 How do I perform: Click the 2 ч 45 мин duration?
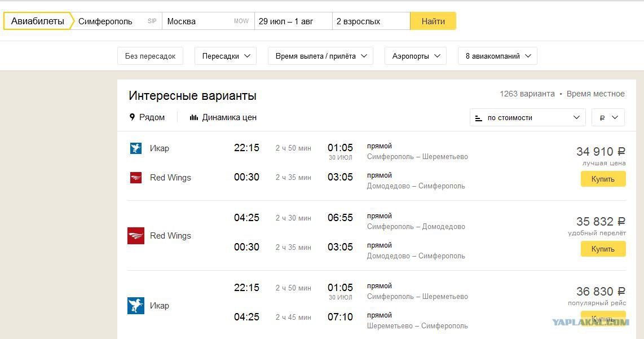(293, 317)
